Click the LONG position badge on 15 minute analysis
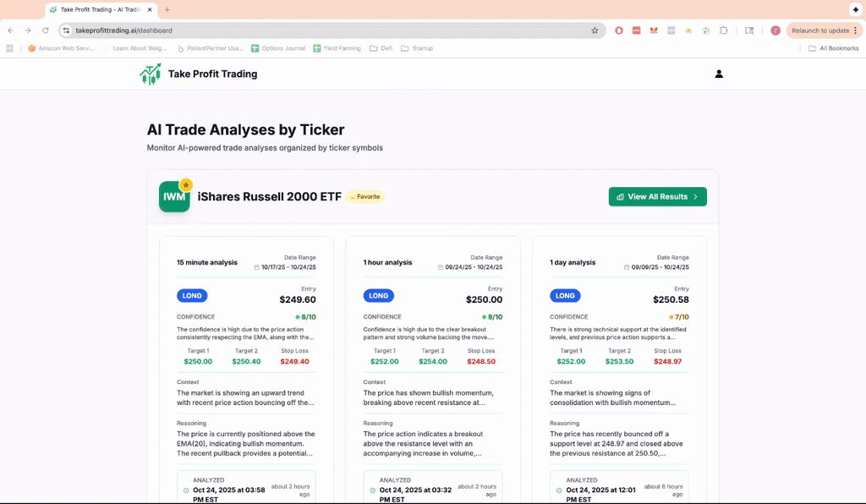The image size is (866, 504). pos(192,296)
